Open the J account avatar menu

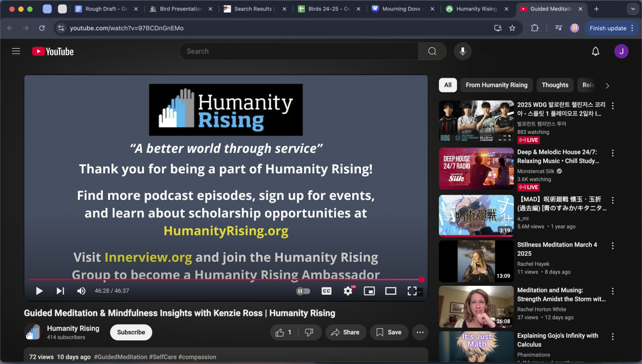(x=621, y=51)
